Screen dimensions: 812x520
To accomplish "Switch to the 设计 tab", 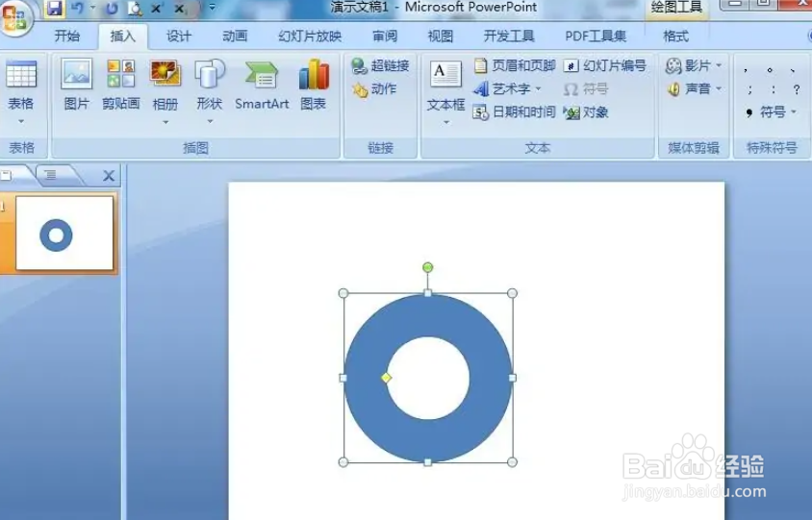I will [179, 37].
